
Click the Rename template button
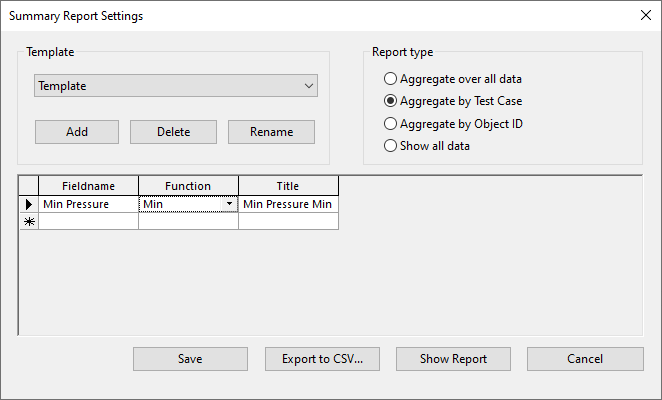pos(271,132)
